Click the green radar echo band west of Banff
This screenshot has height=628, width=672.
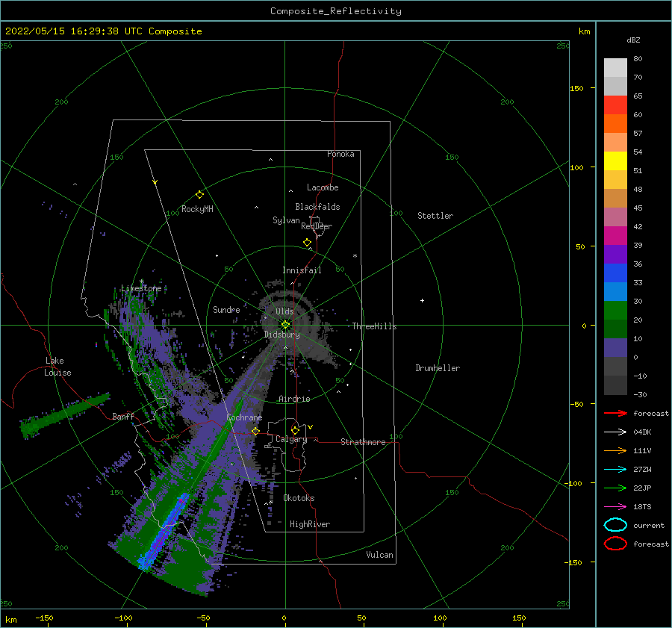click(x=64, y=415)
